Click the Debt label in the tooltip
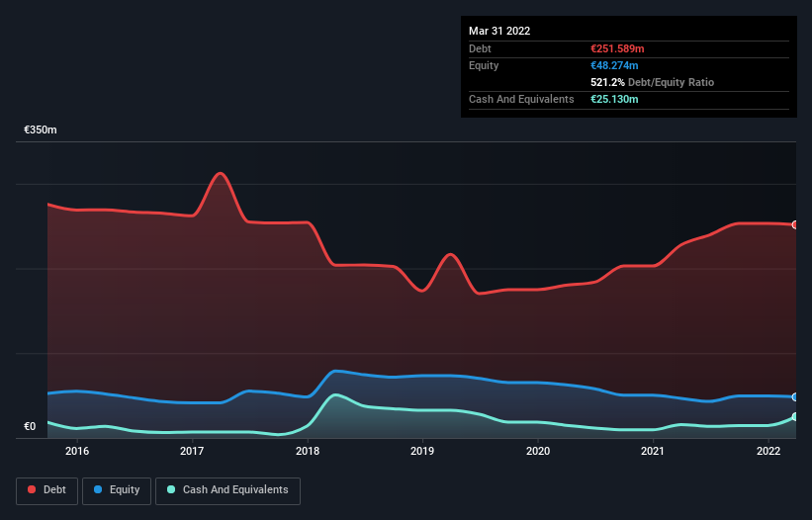The image size is (812, 520). tap(480, 48)
